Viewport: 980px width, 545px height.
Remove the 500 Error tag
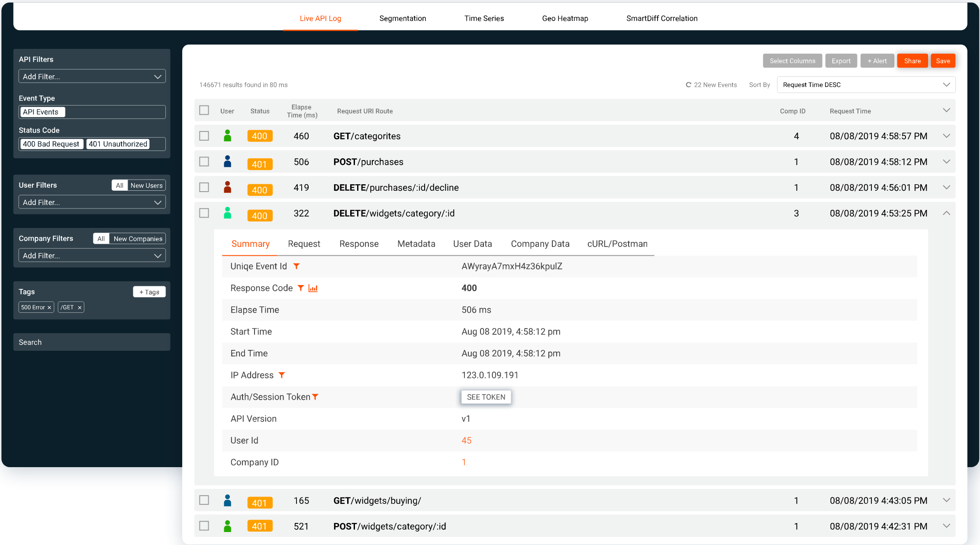(49, 308)
